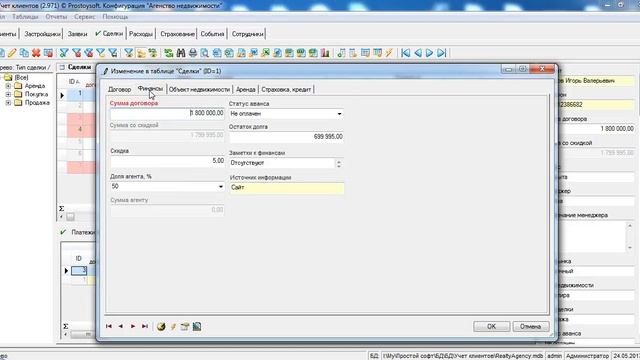The image size is (640, 360).
Task: Click the dark book icon in dialog bottom bar
Action: pyautogui.click(x=197, y=326)
